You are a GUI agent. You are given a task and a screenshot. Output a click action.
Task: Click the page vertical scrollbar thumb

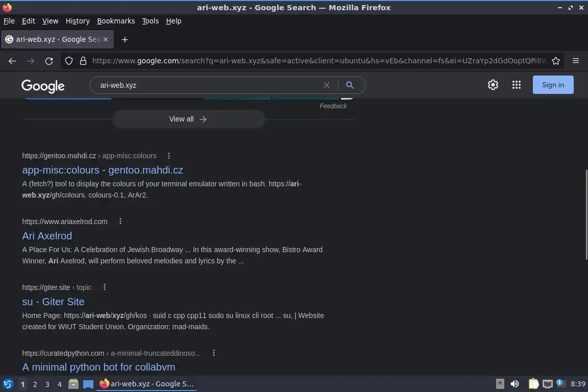(x=586, y=214)
